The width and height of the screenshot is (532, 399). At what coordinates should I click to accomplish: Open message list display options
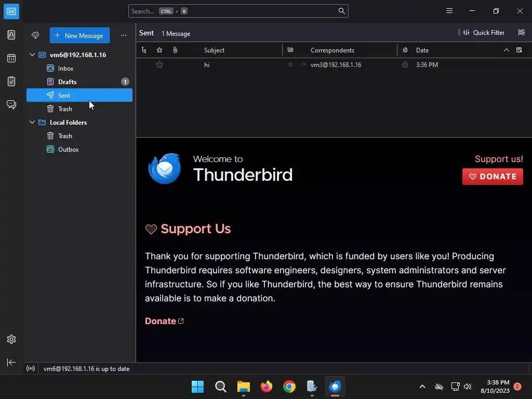click(522, 33)
